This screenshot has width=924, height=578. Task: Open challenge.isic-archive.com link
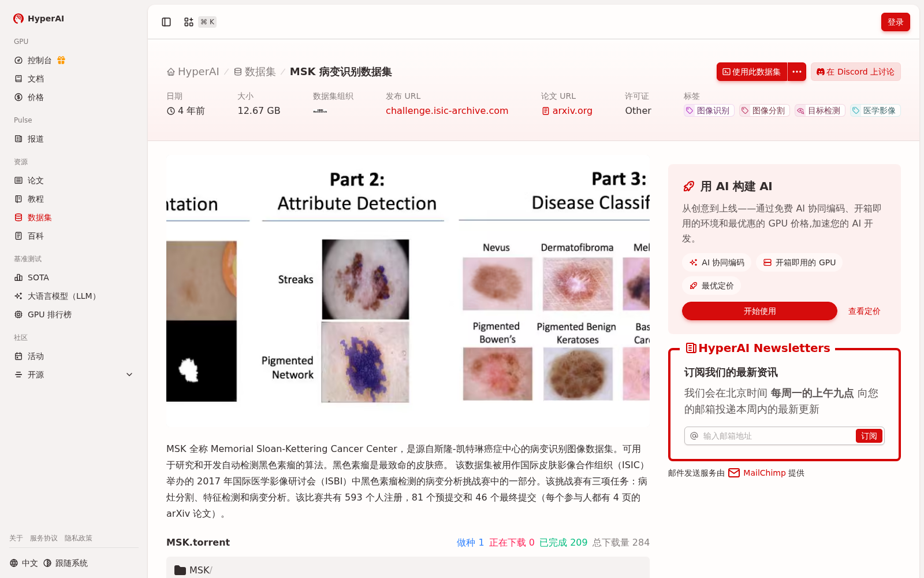[447, 110]
